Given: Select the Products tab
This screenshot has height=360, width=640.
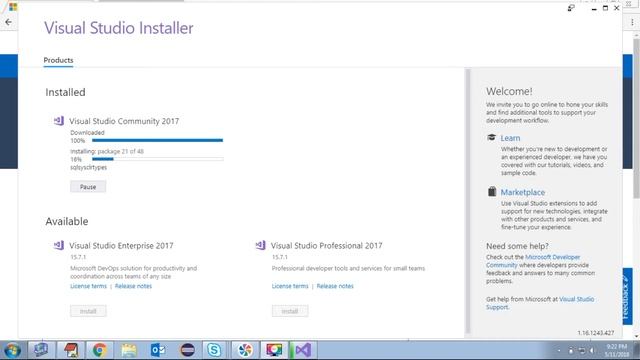Looking at the screenshot, I should pos(58,60).
